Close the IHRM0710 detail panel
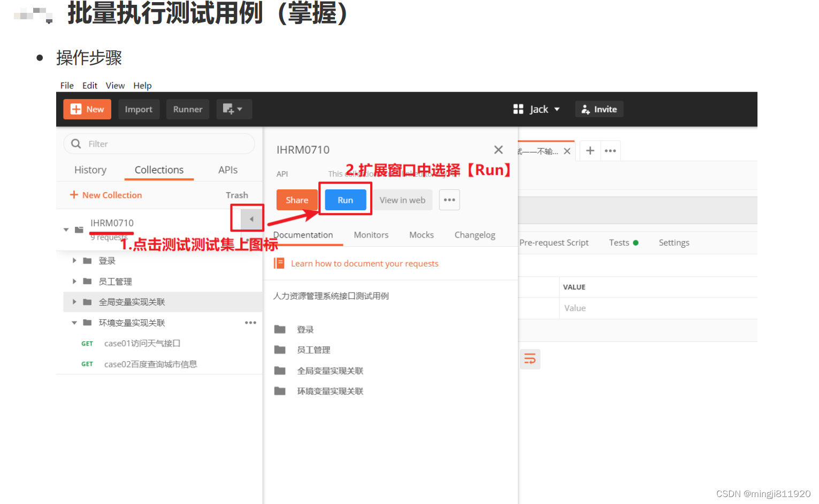 pos(499,150)
